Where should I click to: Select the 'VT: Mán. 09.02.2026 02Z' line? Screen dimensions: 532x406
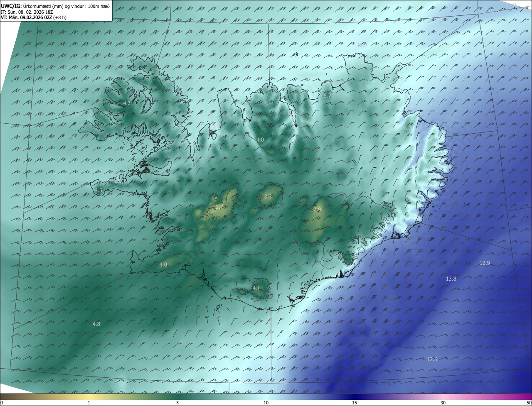point(26,17)
